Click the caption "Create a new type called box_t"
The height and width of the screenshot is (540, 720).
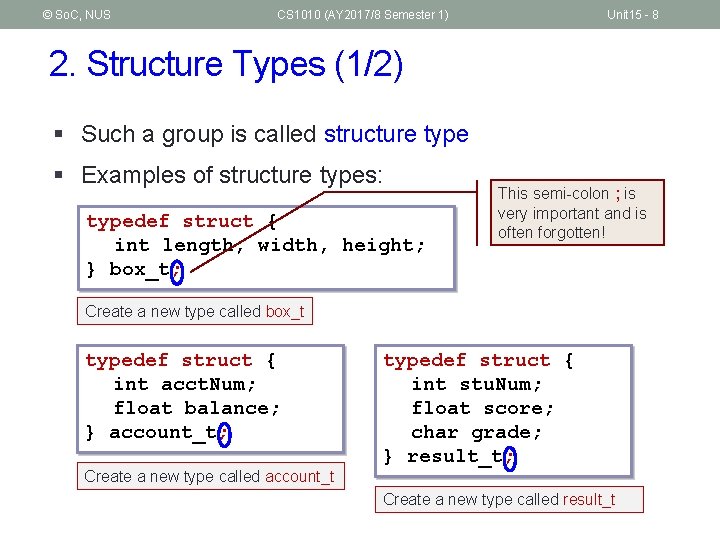[x=195, y=311]
